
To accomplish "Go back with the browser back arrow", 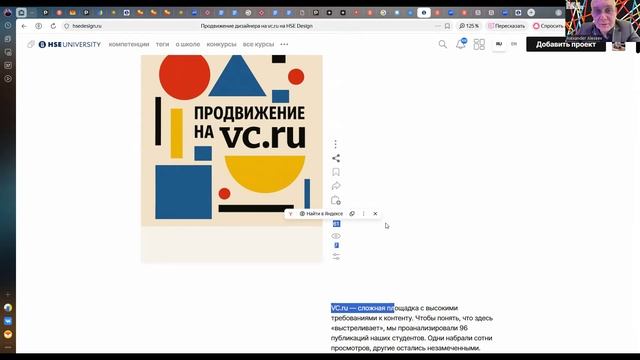I will (x=24, y=26).
